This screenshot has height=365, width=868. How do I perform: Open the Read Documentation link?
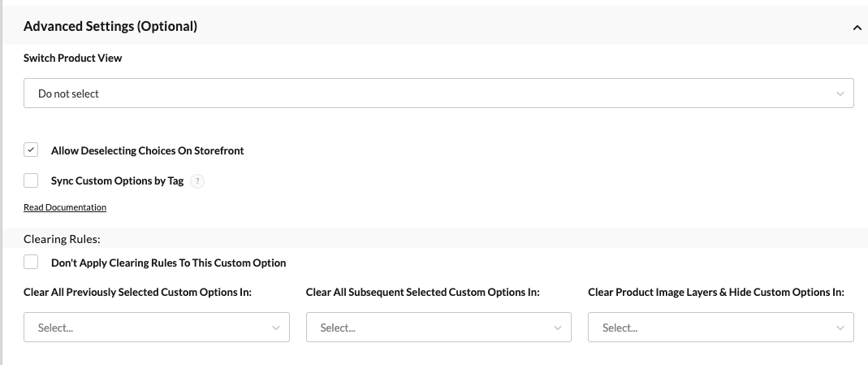coord(65,207)
